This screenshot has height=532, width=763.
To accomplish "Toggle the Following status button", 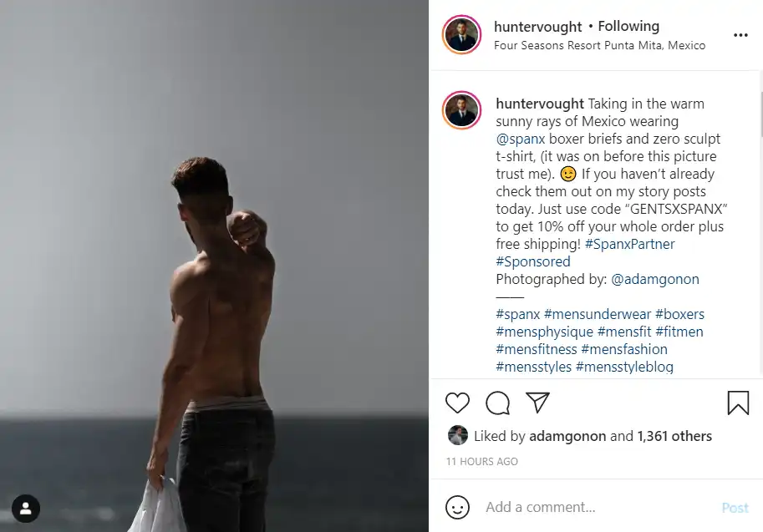I will coord(628,26).
